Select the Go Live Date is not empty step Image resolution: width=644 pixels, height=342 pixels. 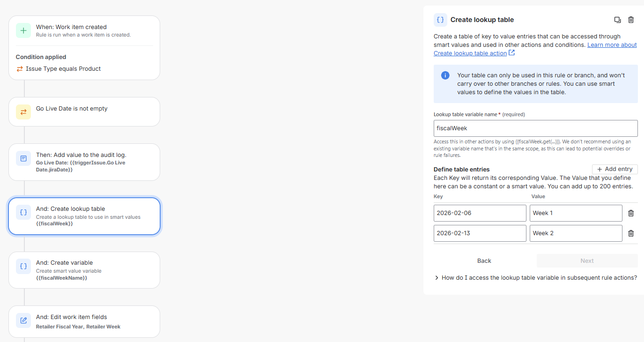click(84, 112)
